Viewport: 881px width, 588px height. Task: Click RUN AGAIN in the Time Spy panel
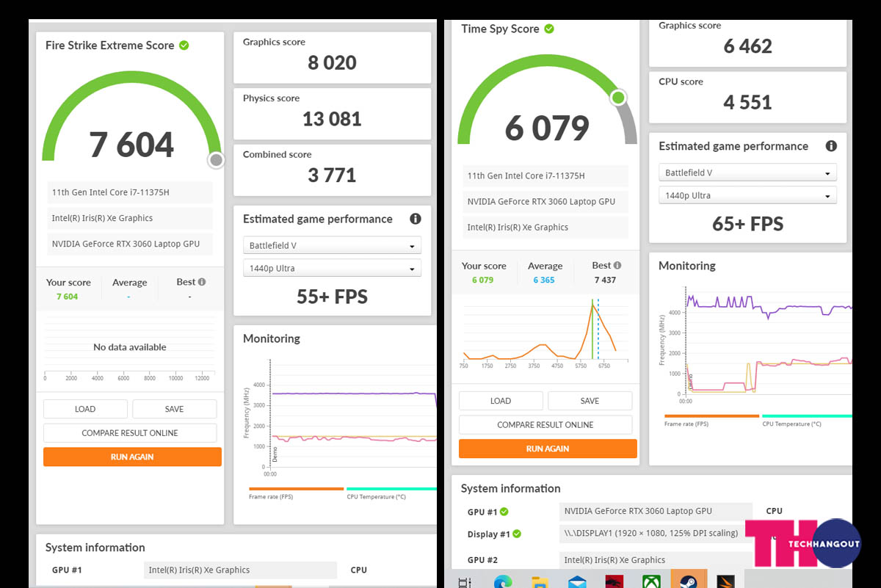pos(548,449)
